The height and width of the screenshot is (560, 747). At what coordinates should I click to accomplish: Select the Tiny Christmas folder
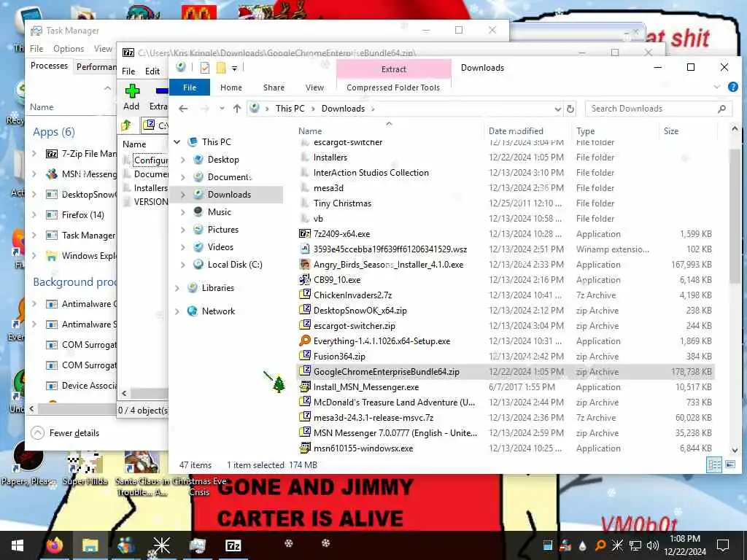(342, 203)
